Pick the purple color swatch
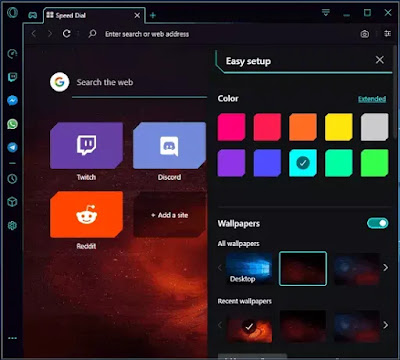Image resolution: width=400 pixels, height=360 pixels. click(x=232, y=163)
